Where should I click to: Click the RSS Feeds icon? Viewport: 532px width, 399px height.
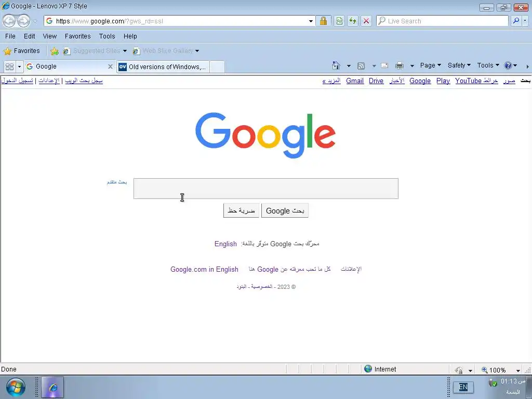click(361, 66)
